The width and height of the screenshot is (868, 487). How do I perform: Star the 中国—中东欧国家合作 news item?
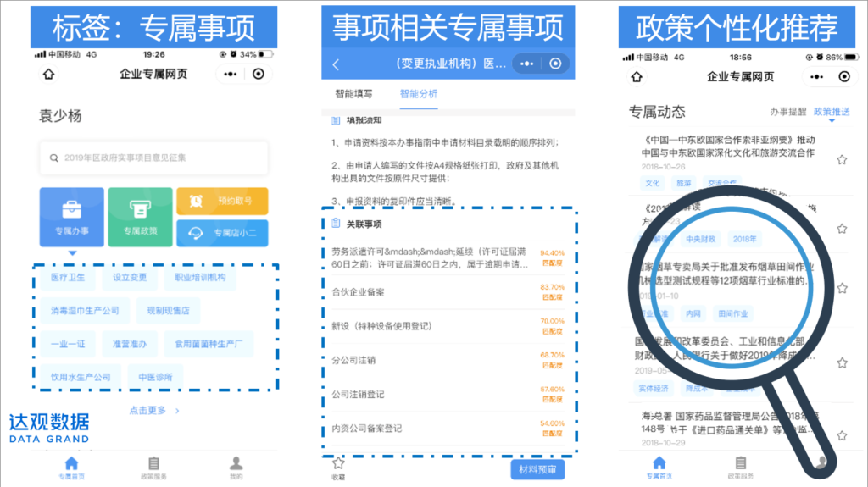pos(842,159)
